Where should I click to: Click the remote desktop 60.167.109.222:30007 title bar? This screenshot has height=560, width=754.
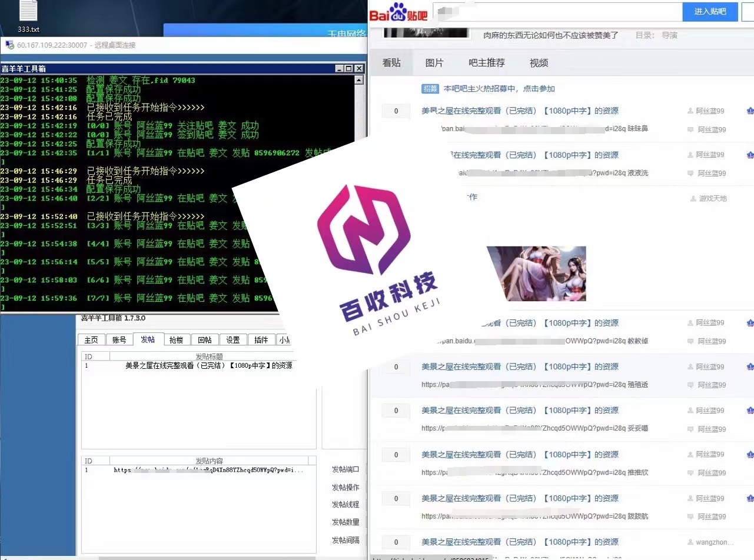tap(182, 45)
